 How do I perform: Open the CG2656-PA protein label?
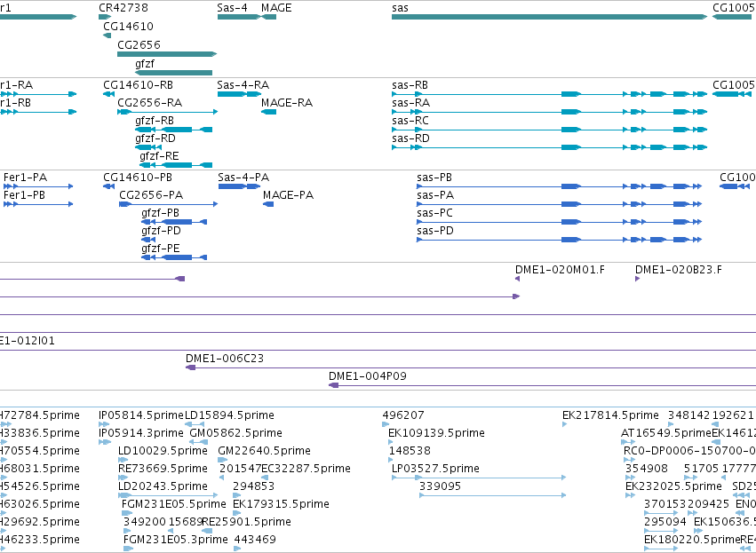pos(151,195)
